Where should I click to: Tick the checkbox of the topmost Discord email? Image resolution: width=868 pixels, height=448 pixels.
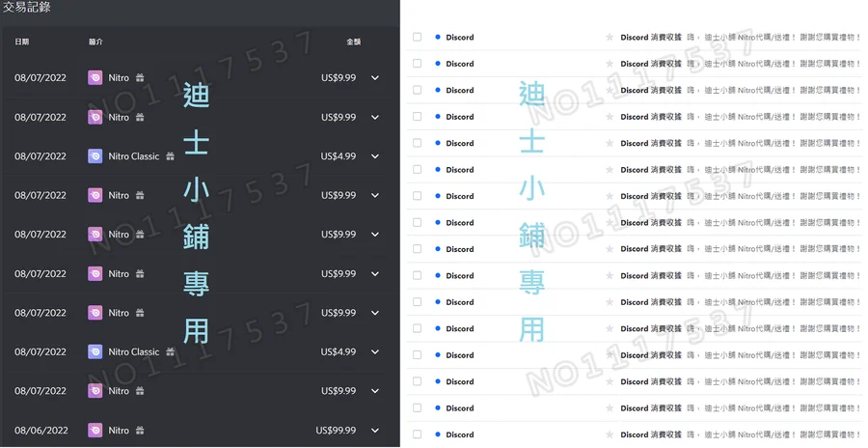point(417,38)
